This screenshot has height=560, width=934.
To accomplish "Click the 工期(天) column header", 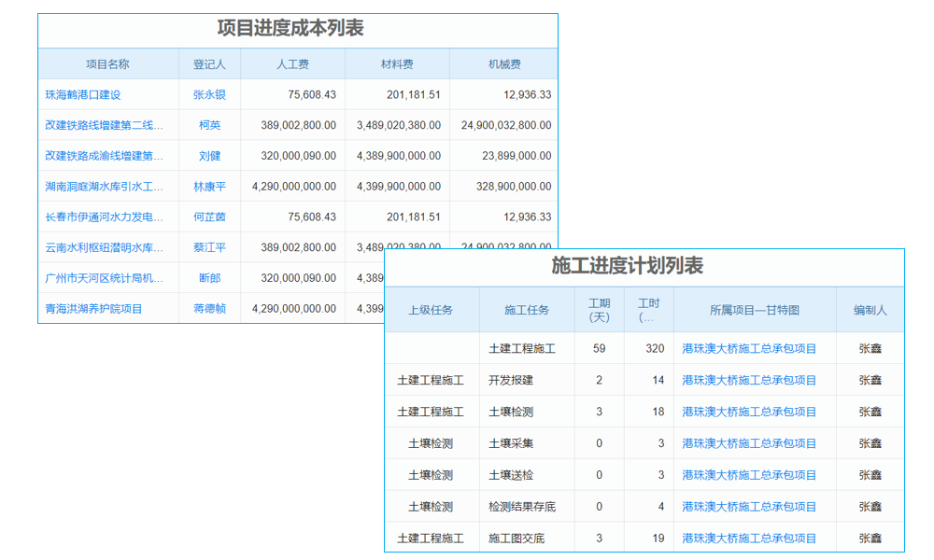I will tap(599, 309).
